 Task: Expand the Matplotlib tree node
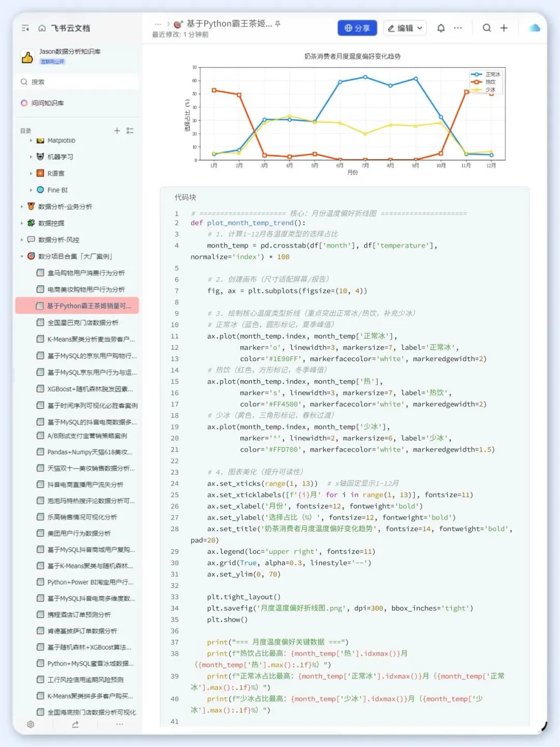31,141
